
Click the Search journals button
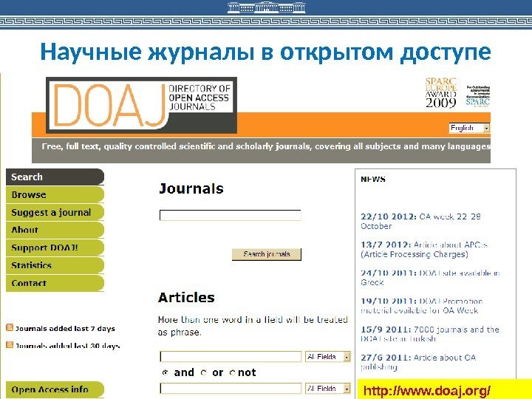click(x=267, y=254)
